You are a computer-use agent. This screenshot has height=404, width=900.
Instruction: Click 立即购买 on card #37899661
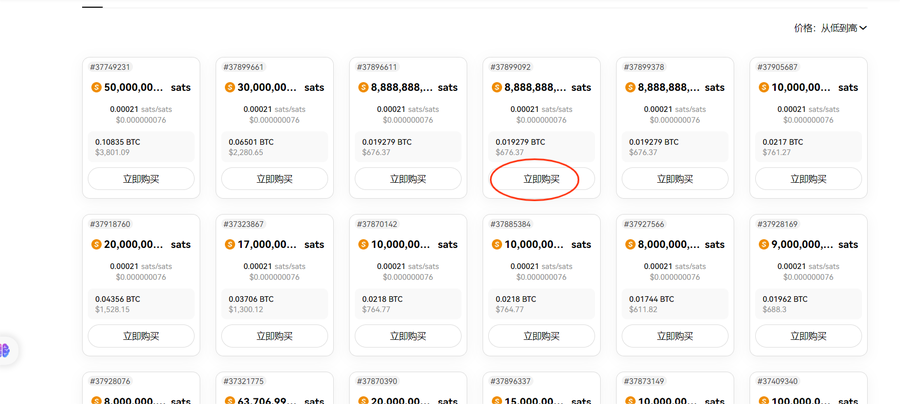point(274,179)
